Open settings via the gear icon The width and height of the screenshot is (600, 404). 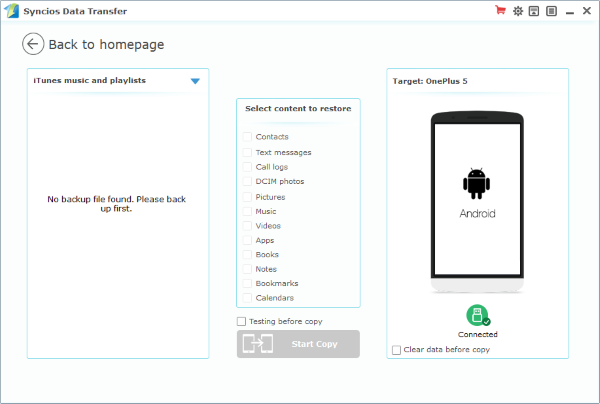tap(518, 11)
